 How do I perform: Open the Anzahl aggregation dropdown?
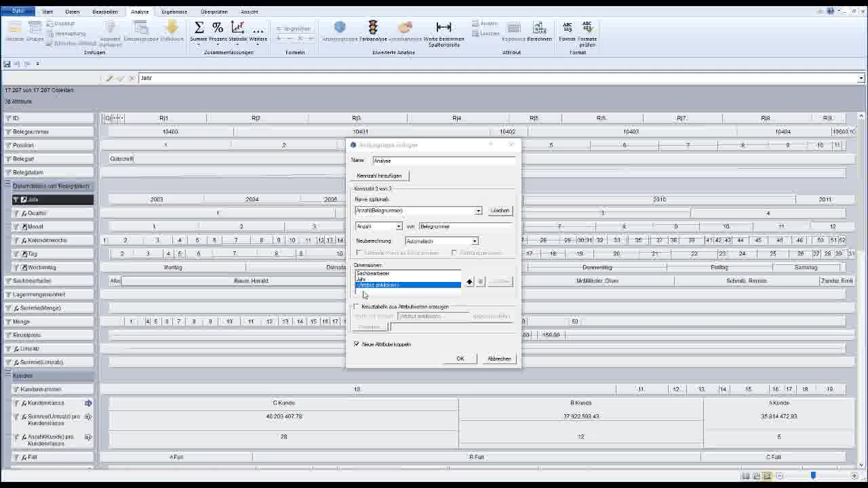tap(399, 226)
